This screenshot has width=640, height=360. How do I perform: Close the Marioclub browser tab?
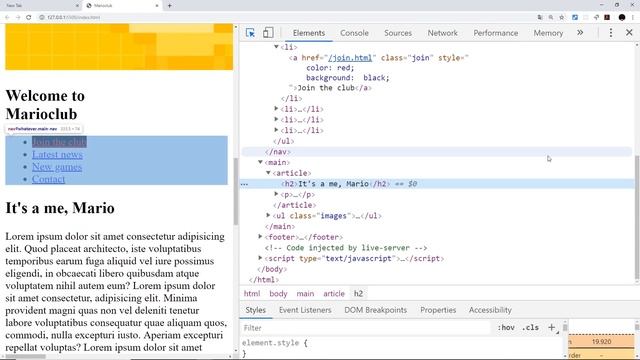click(157, 6)
